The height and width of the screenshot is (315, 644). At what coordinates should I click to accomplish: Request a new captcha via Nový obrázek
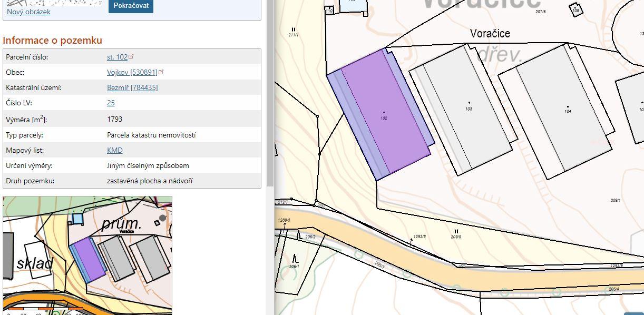click(x=28, y=12)
